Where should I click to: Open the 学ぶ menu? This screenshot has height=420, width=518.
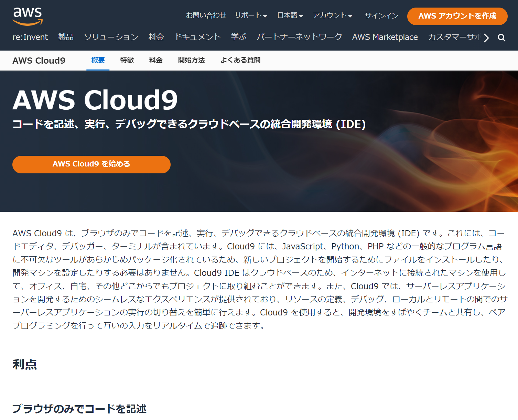239,37
